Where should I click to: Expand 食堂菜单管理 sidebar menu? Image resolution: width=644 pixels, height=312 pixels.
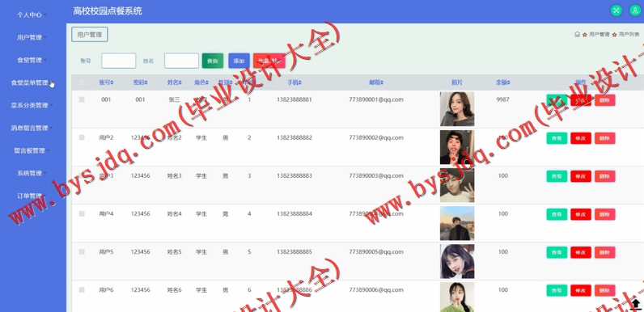point(32,82)
